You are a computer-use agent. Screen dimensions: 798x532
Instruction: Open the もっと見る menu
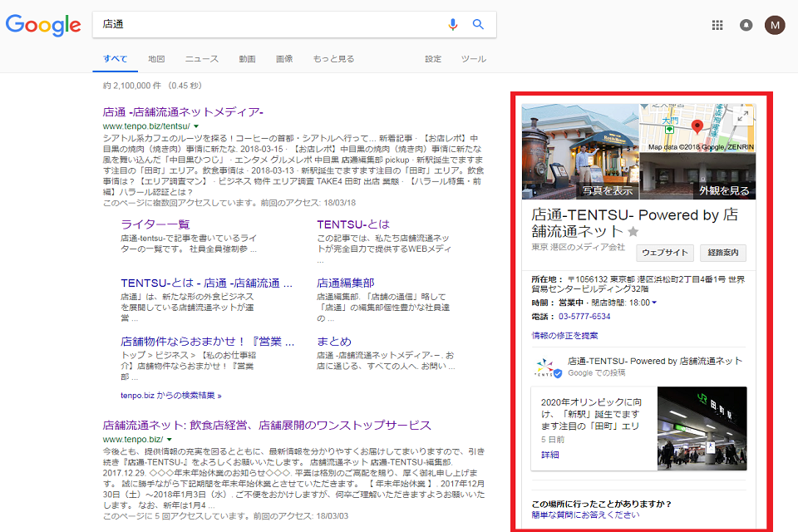[333, 59]
